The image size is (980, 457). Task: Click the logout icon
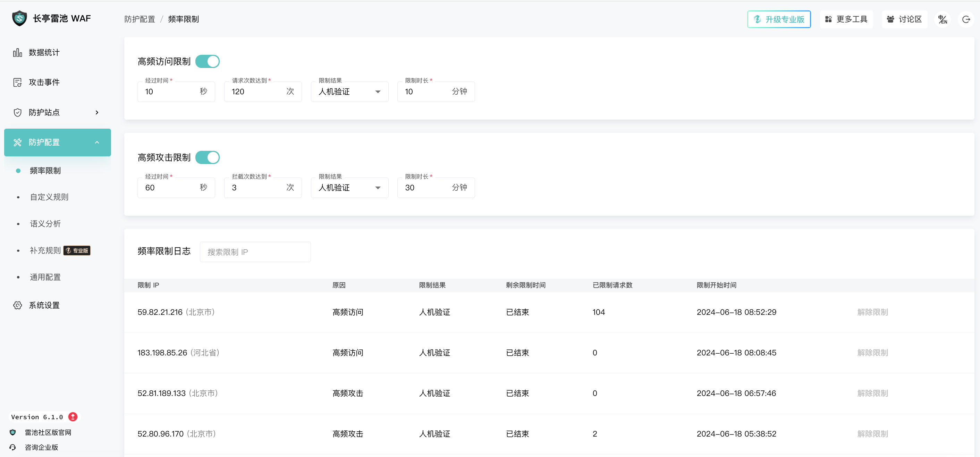point(966,19)
